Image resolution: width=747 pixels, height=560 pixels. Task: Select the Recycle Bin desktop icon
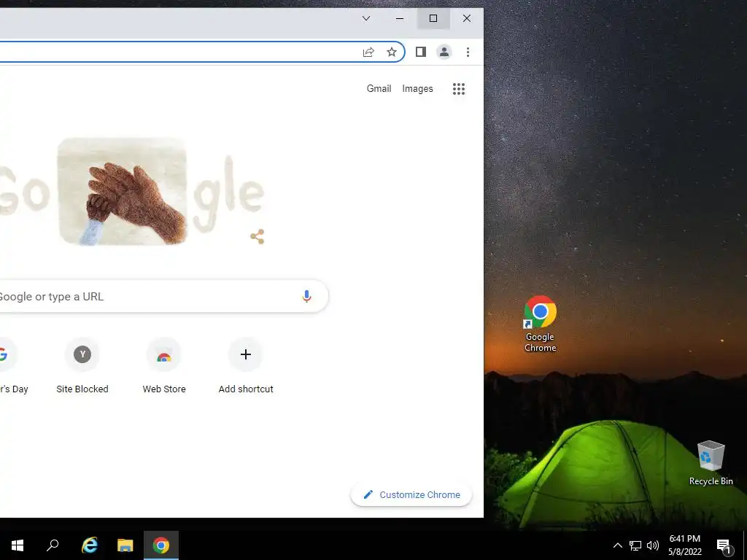tap(711, 463)
